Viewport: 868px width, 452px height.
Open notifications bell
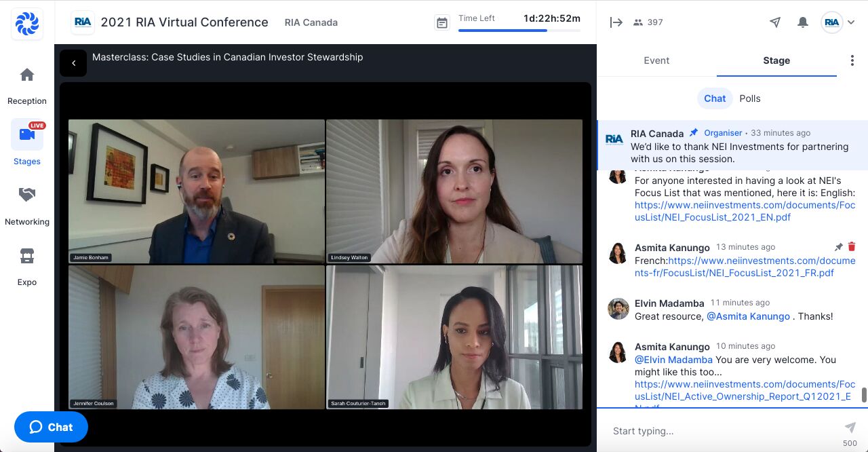click(x=803, y=22)
